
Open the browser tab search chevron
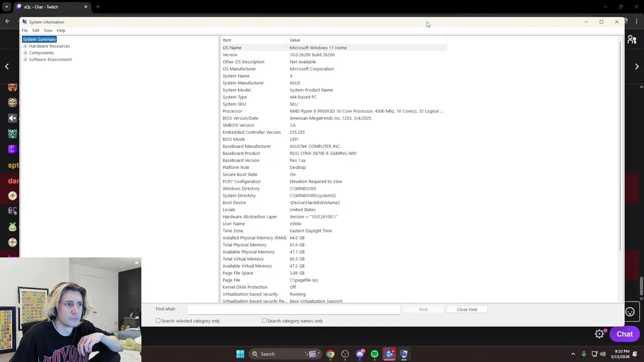(7, 7)
